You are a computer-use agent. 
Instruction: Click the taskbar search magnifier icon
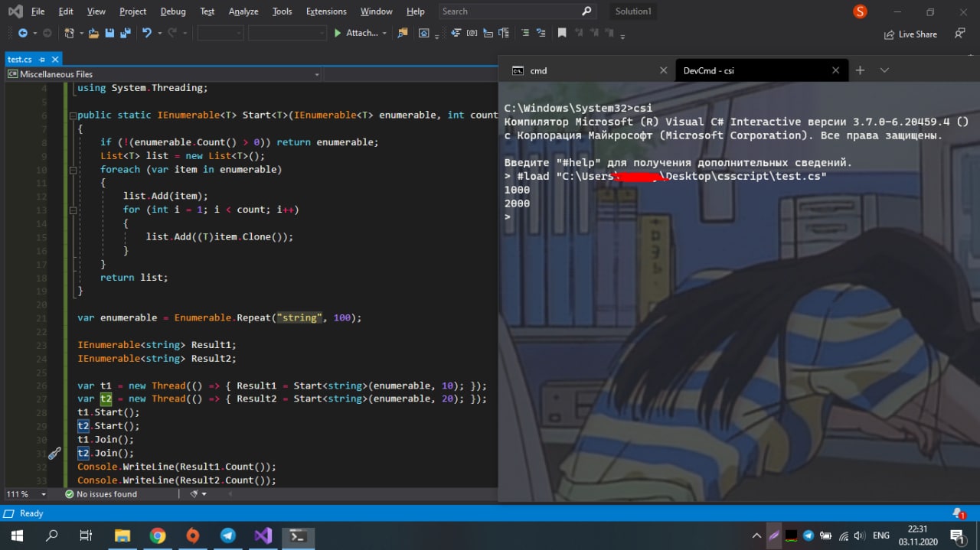[x=52, y=535]
